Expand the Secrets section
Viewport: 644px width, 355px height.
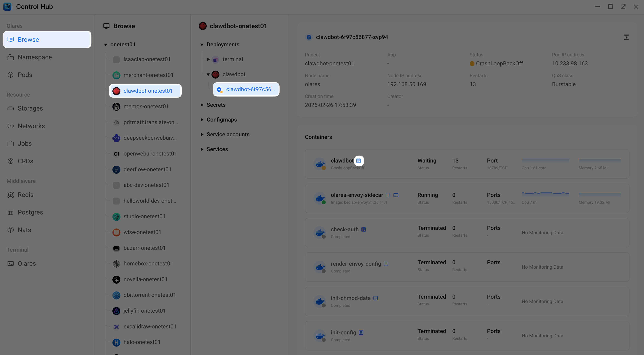click(202, 105)
